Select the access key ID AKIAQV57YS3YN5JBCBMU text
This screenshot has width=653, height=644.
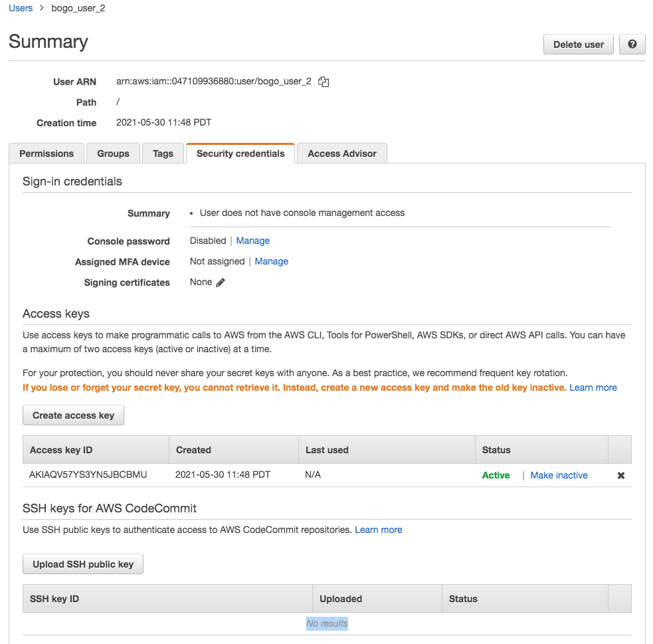pos(88,475)
